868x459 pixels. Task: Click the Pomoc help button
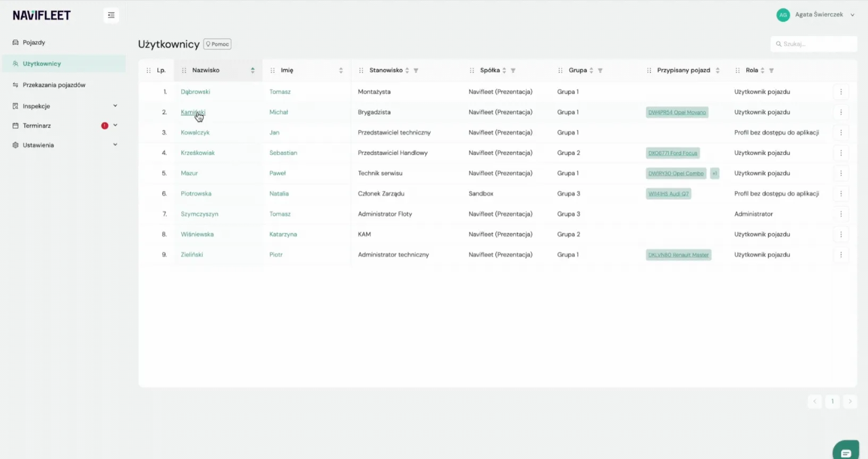[217, 44]
